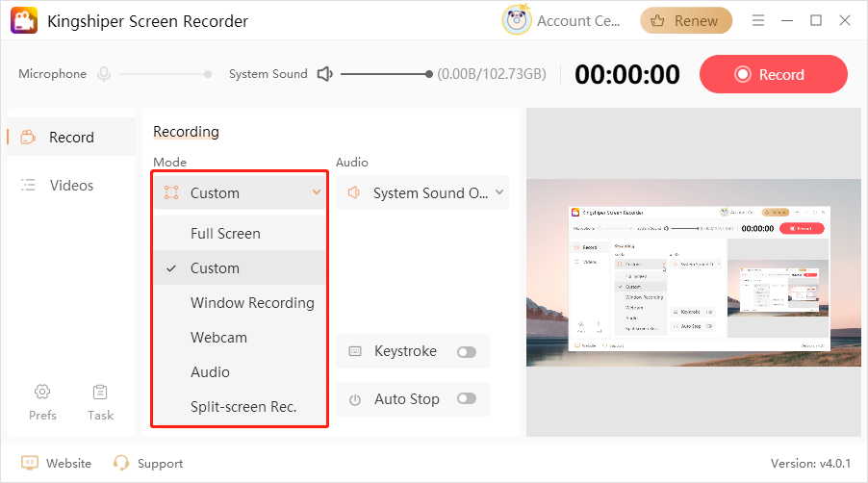
Task: Open Account Center via the avatar icon
Action: click(516, 20)
